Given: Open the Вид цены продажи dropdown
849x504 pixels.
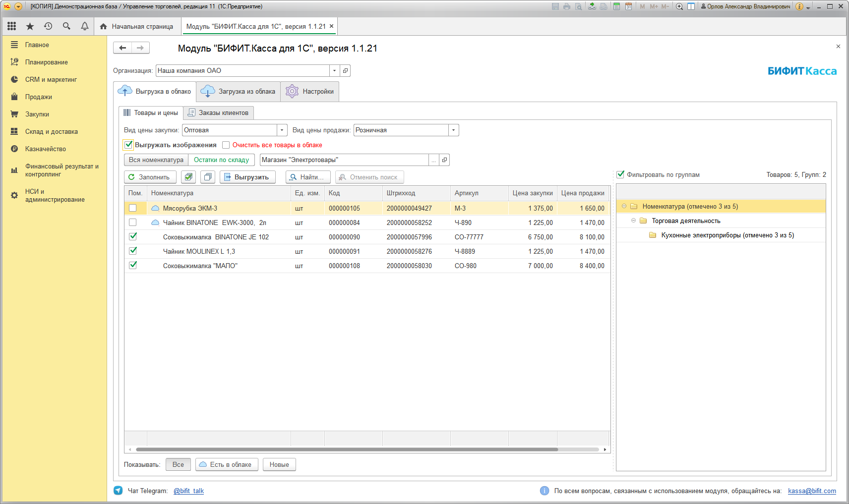Looking at the screenshot, I should (x=454, y=130).
